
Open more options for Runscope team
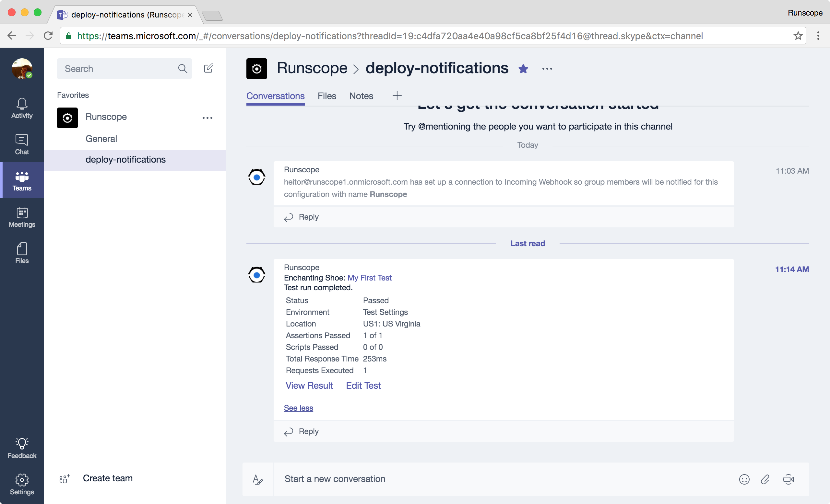[207, 118]
